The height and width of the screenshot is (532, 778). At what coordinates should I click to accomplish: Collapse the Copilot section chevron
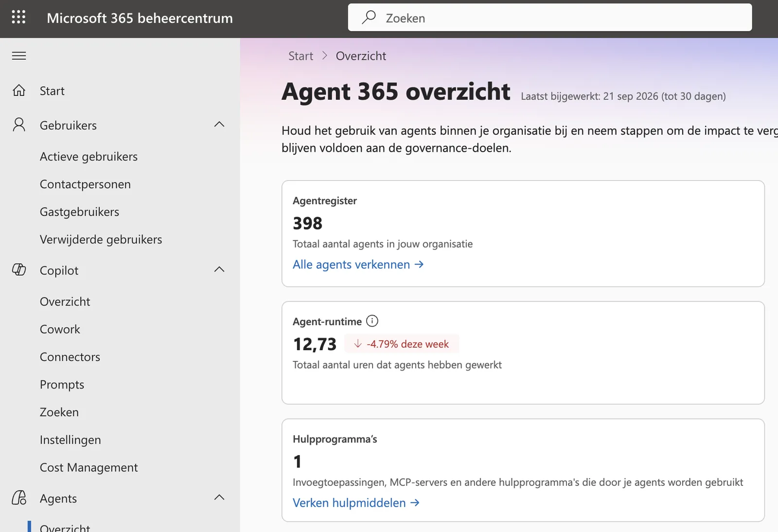(219, 269)
